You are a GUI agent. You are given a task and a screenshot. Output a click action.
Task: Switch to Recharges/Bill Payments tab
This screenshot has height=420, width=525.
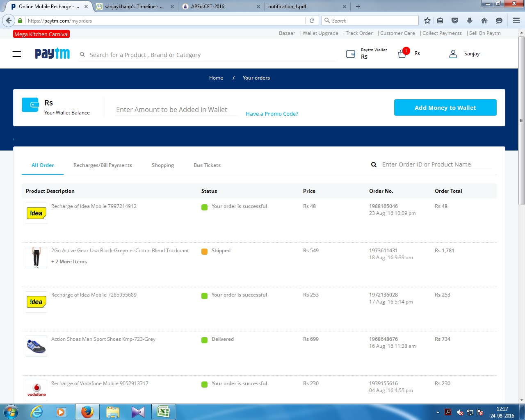tap(103, 165)
